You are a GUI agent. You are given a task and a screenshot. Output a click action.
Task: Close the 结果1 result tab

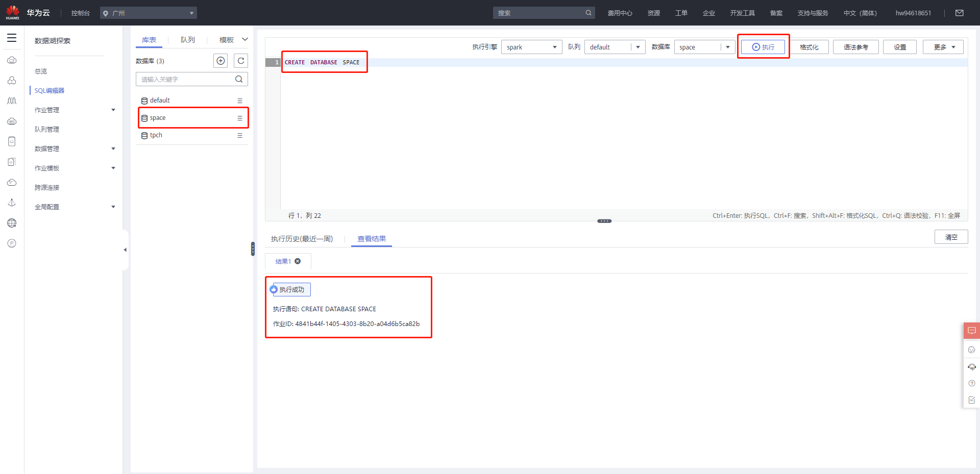click(298, 261)
